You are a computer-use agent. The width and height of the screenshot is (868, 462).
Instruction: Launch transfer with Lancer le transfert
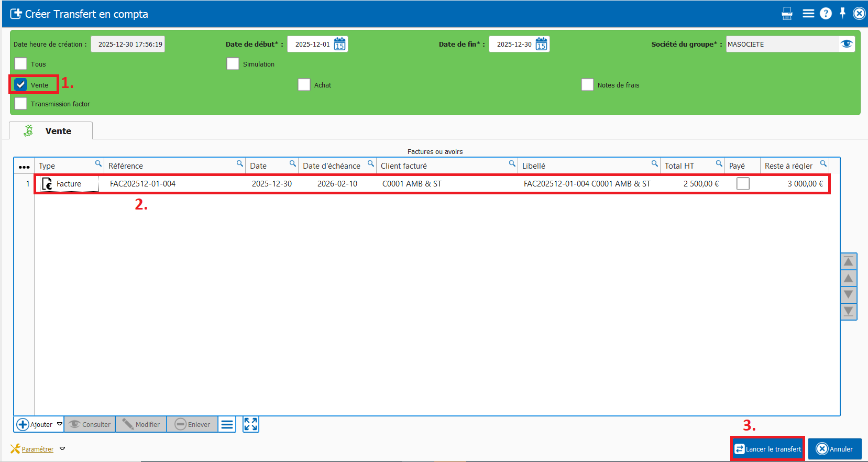click(767, 449)
